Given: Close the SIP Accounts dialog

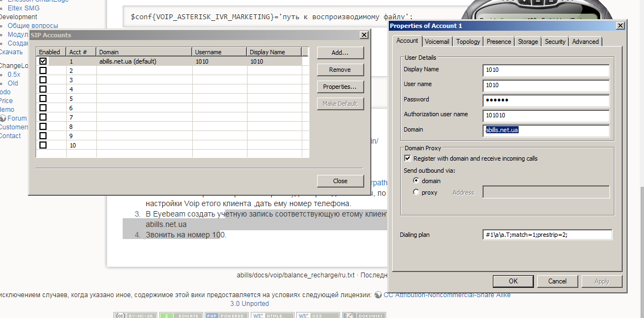Looking at the screenshot, I should [364, 35].
